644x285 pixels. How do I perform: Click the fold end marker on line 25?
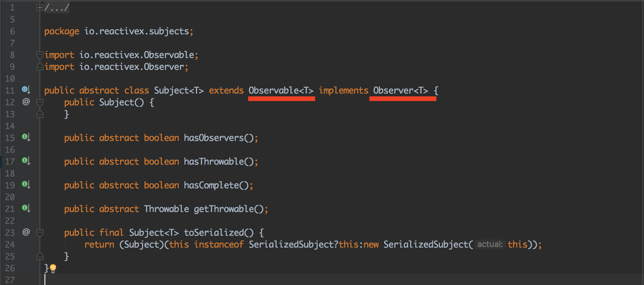click(x=40, y=256)
